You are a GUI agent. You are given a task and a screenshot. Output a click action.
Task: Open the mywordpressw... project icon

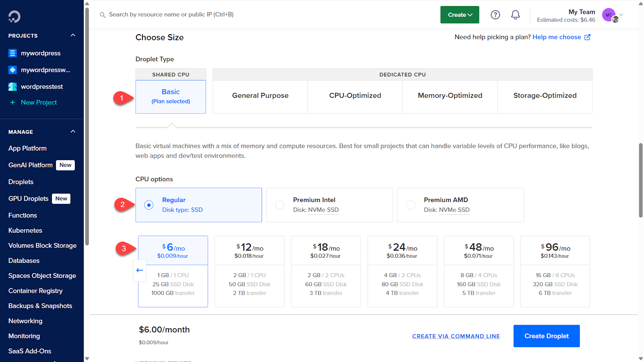pyautogui.click(x=12, y=70)
